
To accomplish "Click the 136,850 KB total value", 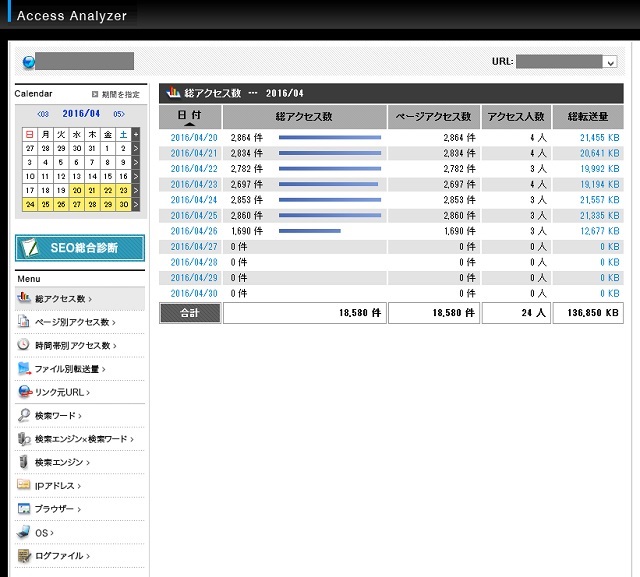I will pos(593,313).
